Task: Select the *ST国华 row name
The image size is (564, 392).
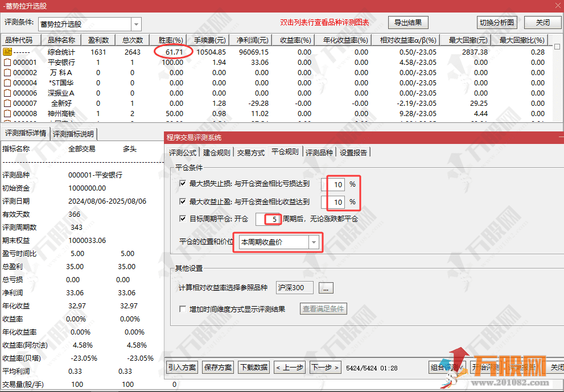Action: tap(61, 82)
